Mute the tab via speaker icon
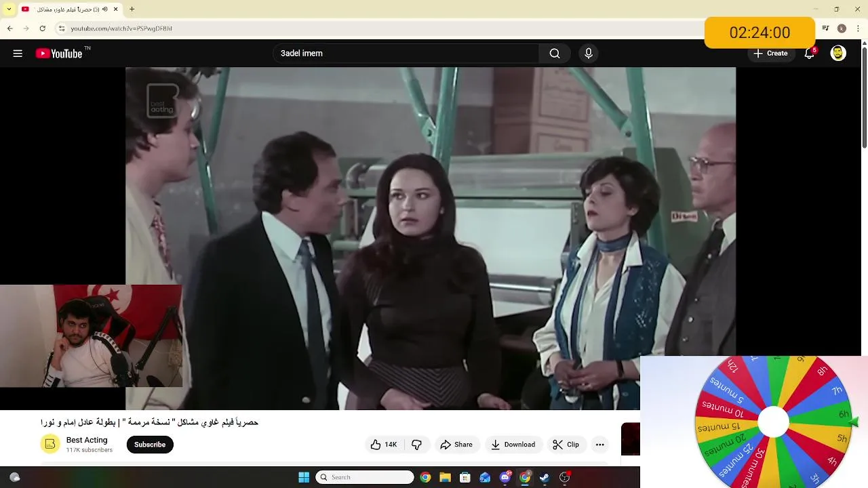868x488 pixels. point(105,9)
